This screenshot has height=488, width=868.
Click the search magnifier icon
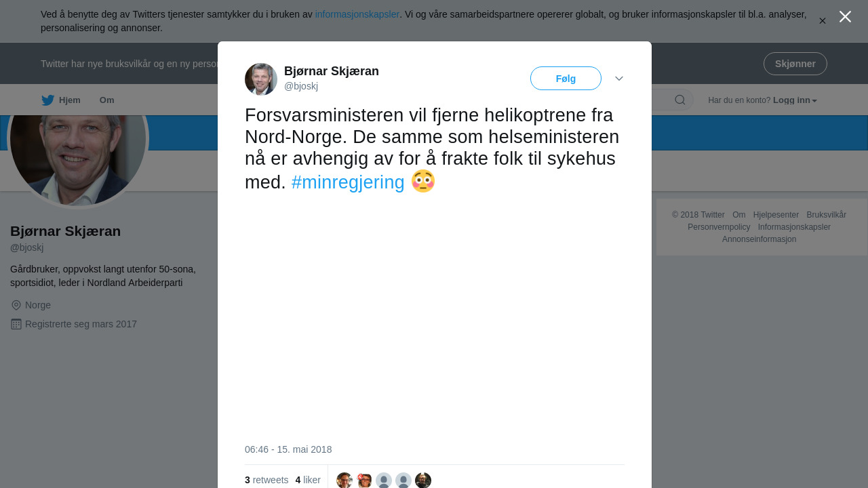pos(679,100)
